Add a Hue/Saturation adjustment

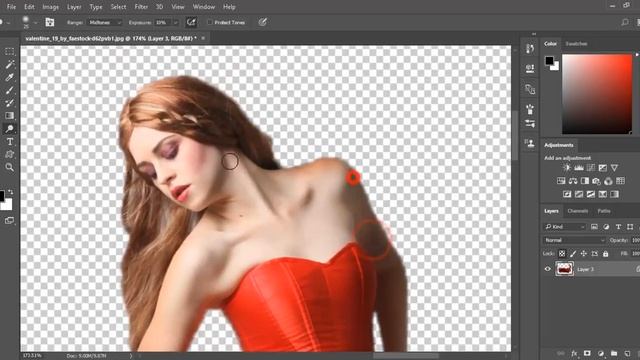tap(561, 181)
